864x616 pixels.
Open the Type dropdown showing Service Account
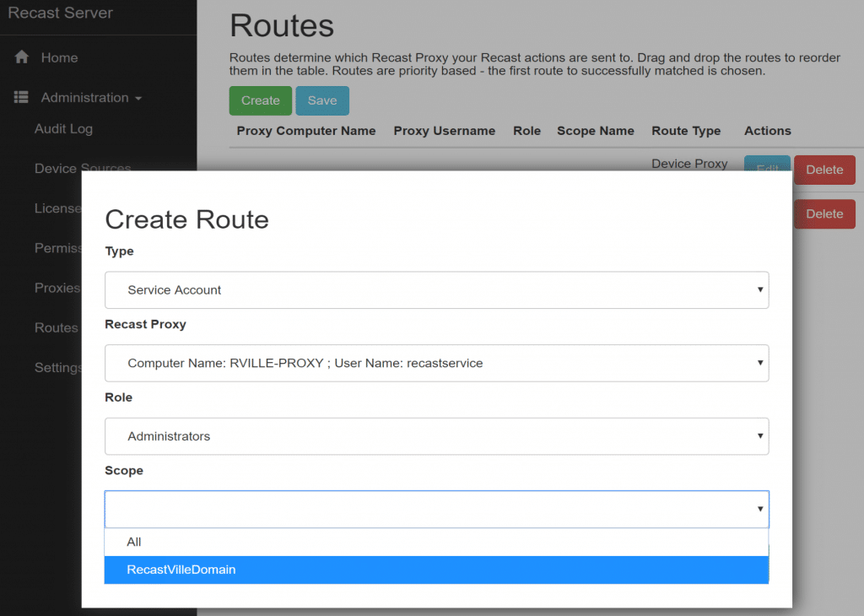[x=436, y=289]
